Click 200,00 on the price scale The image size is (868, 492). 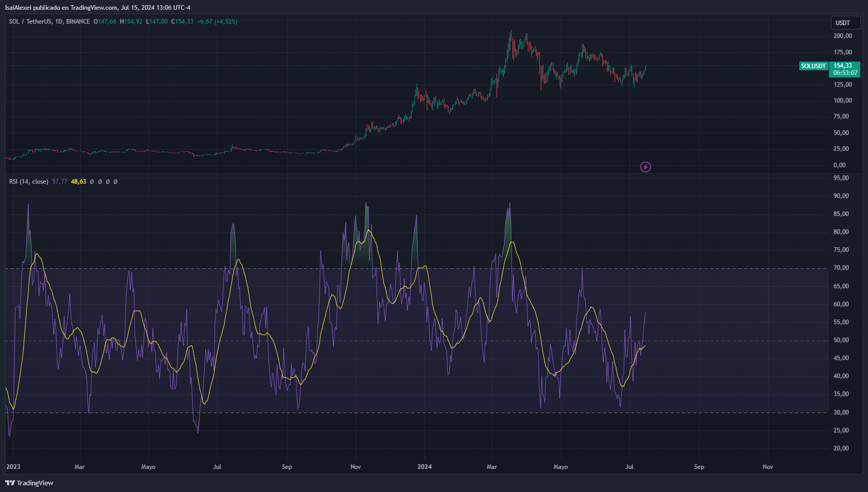(x=842, y=36)
